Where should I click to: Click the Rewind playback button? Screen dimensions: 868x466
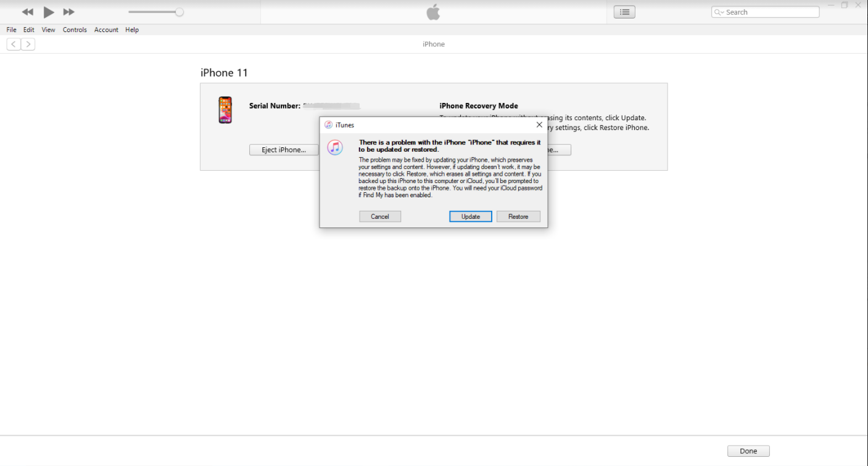(28, 12)
